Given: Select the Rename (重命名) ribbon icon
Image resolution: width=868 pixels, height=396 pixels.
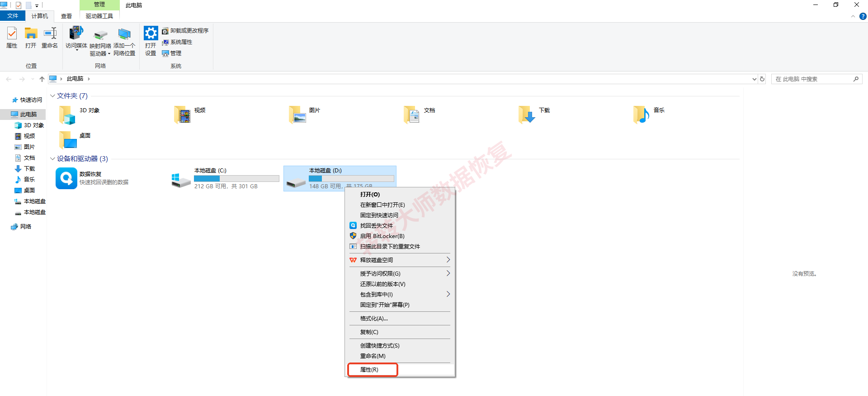Looking at the screenshot, I should pyautogui.click(x=50, y=38).
